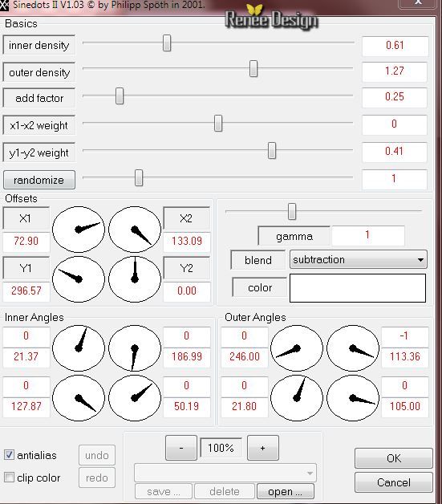The height and width of the screenshot is (504, 442).
Task: Zoom in preview with plus button
Action: pos(263,448)
